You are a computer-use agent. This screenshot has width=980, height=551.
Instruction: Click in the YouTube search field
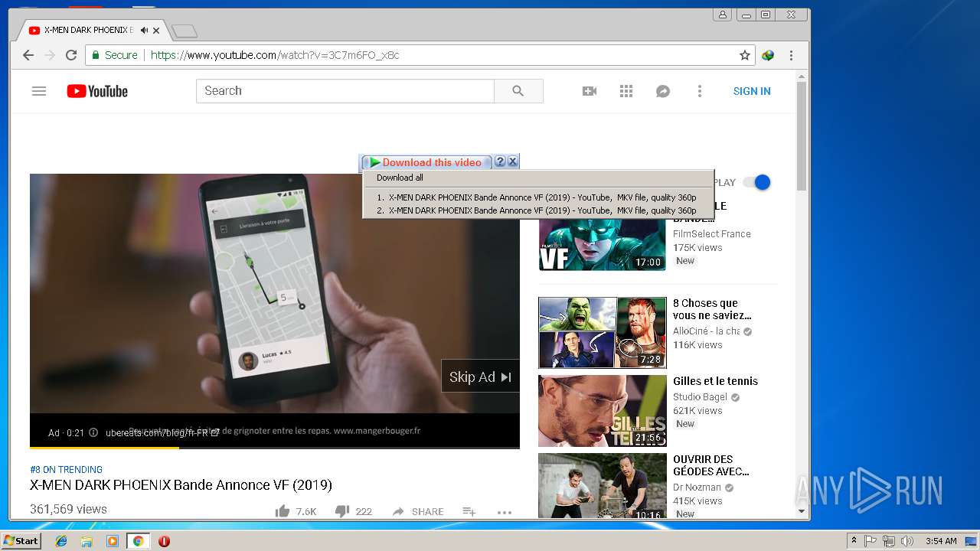click(x=345, y=91)
